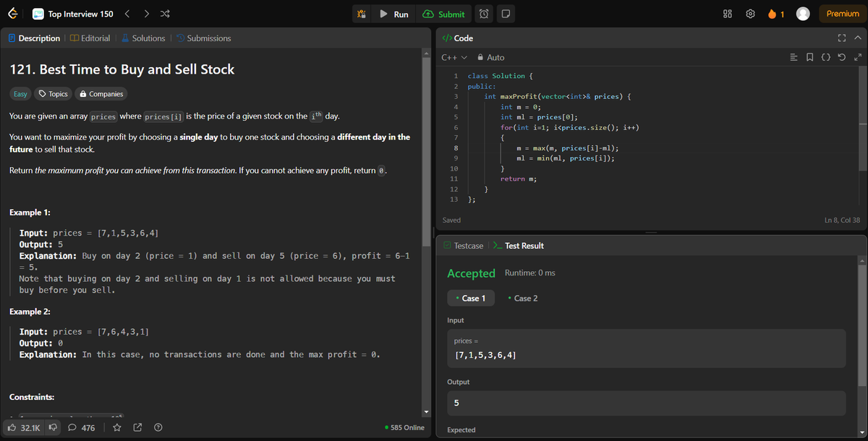The width and height of the screenshot is (868, 441).
Task: Click the Example 1 heading
Action: coord(30,213)
